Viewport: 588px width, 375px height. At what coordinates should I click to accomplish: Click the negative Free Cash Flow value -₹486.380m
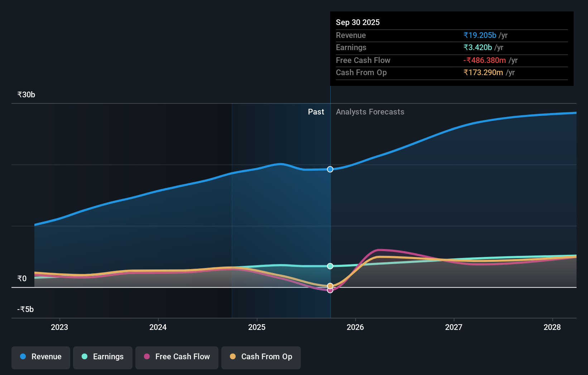(x=485, y=60)
